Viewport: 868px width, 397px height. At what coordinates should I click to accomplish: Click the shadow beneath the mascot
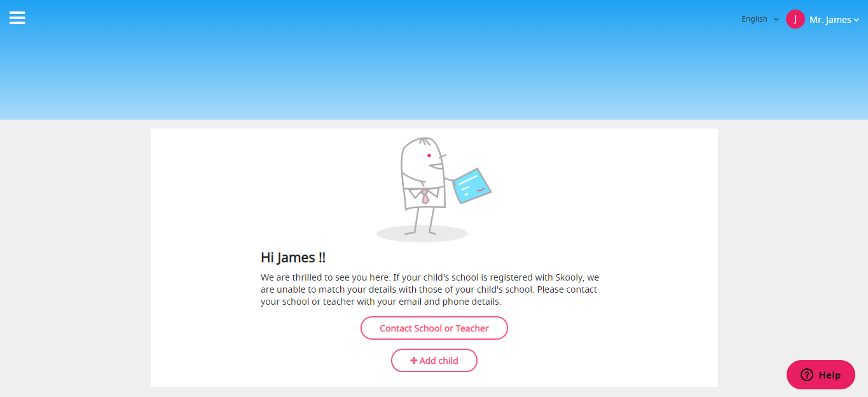(422, 233)
